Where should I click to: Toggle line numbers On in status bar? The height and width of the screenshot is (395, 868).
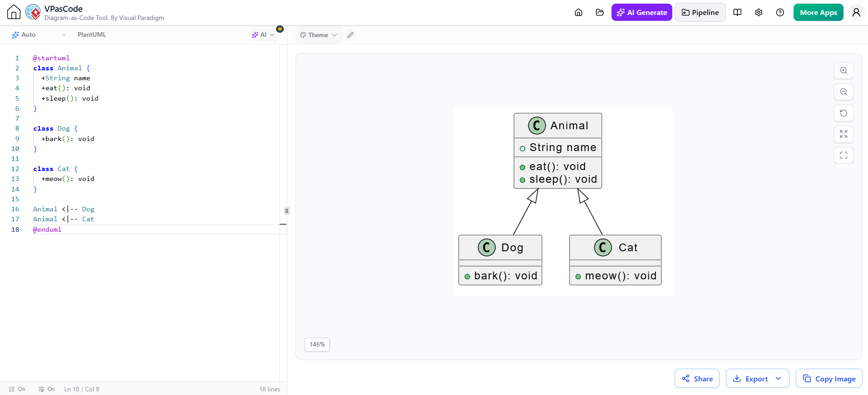(x=17, y=389)
